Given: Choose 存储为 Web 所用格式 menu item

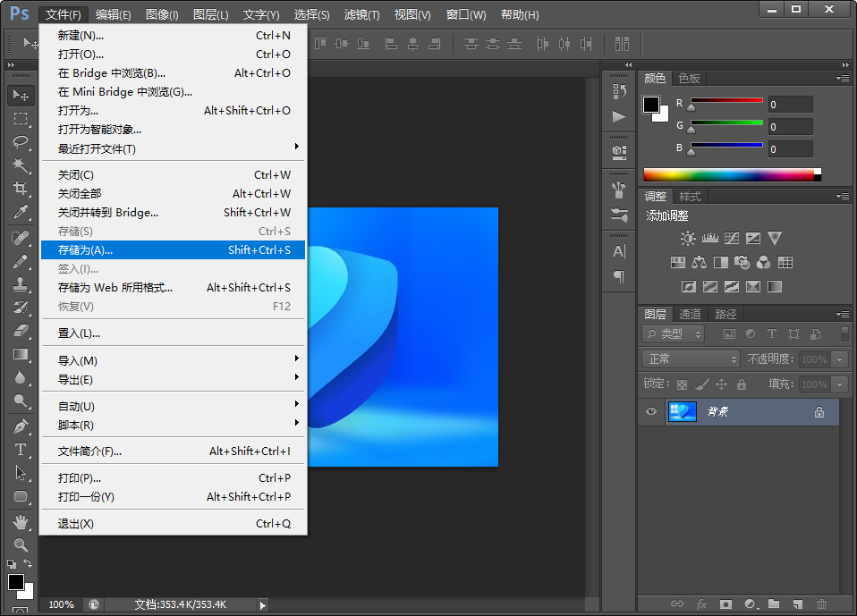Looking at the screenshot, I should [x=174, y=288].
